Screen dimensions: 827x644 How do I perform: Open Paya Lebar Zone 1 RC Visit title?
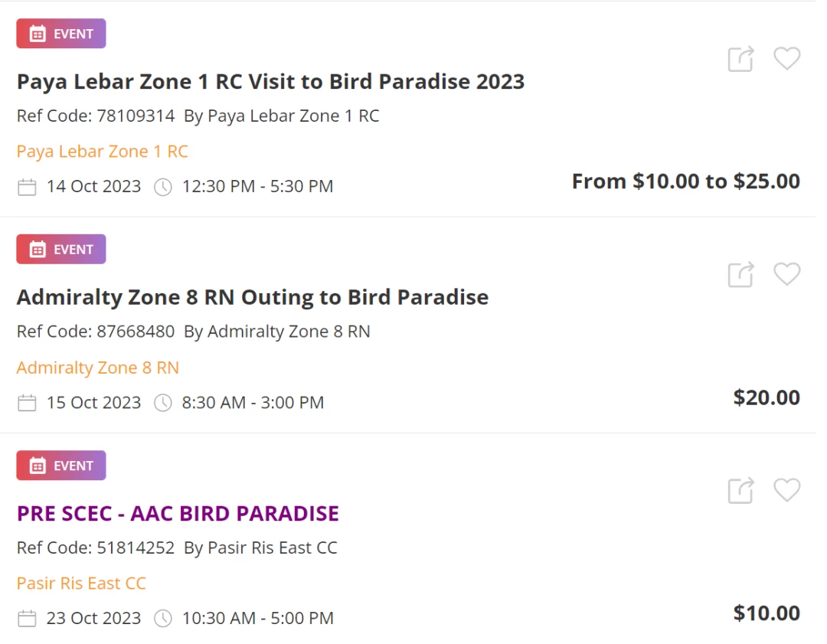pyautogui.click(x=270, y=82)
